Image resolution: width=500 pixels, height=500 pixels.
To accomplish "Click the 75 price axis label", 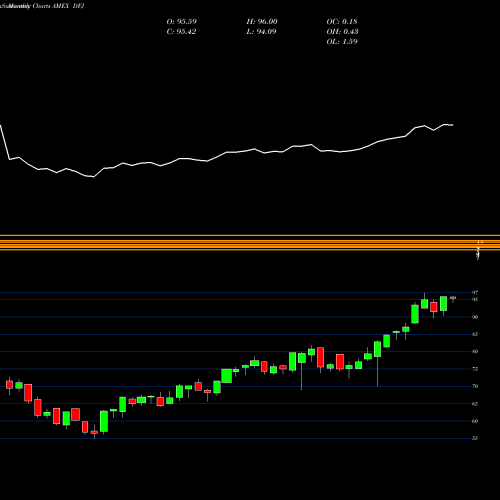I will click(475, 369).
